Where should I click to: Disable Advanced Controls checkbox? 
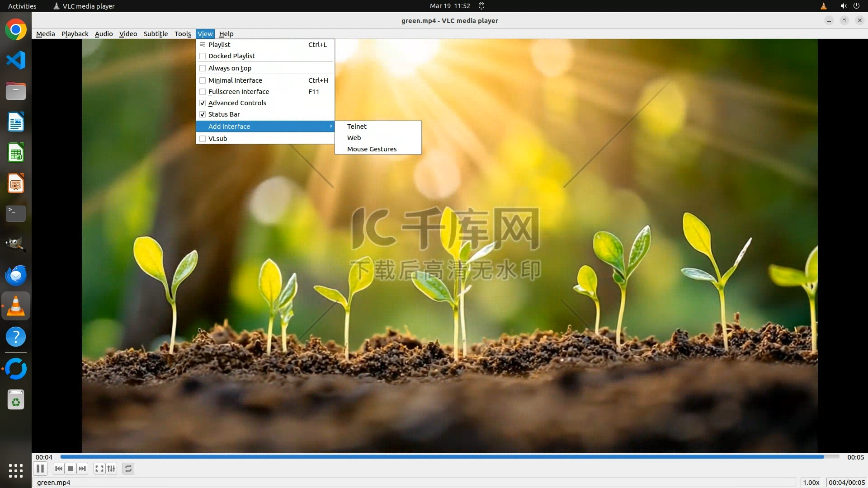point(203,103)
